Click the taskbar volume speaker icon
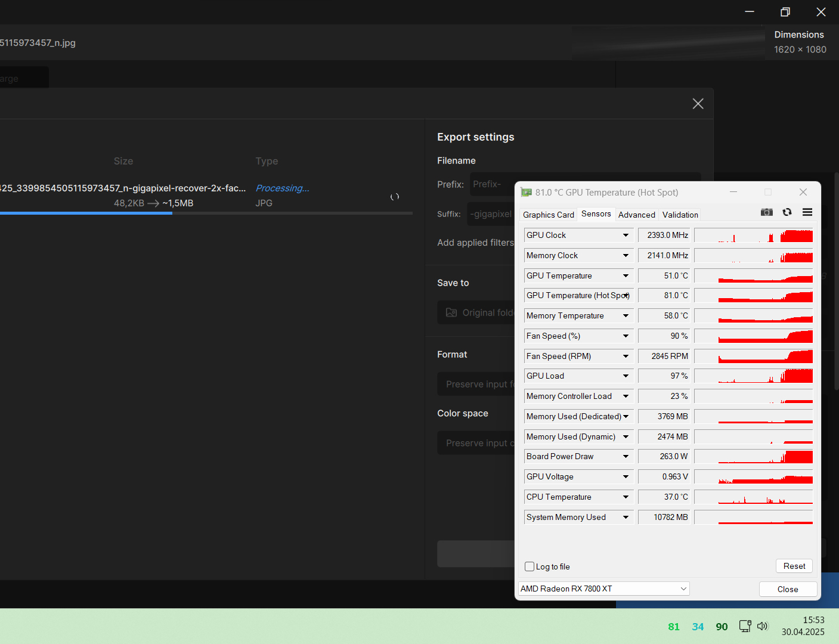The height and width of the screenshot is (644, 839). (x=763, y=626)
